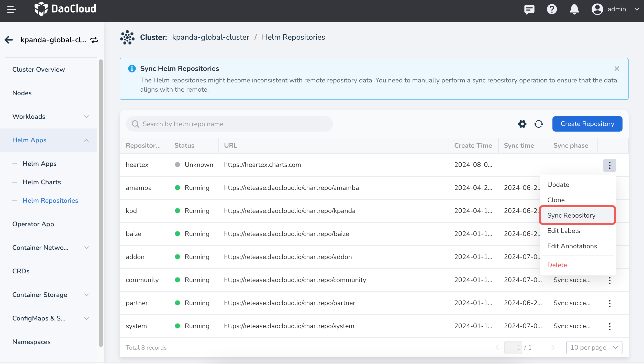Viewport: 644px width, 364px height.
Task: Open the help icon in the top bar
Action: click(552, 9)
